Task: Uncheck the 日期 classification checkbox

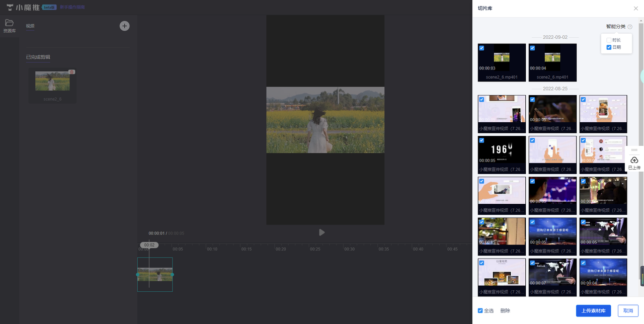Action: pyautogui.click(x=609, y=47)
